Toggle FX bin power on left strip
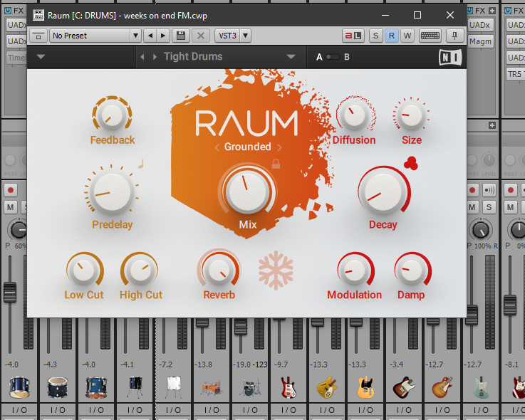Image resolution: width=525 pixels, height=420 pixels. 7,11
